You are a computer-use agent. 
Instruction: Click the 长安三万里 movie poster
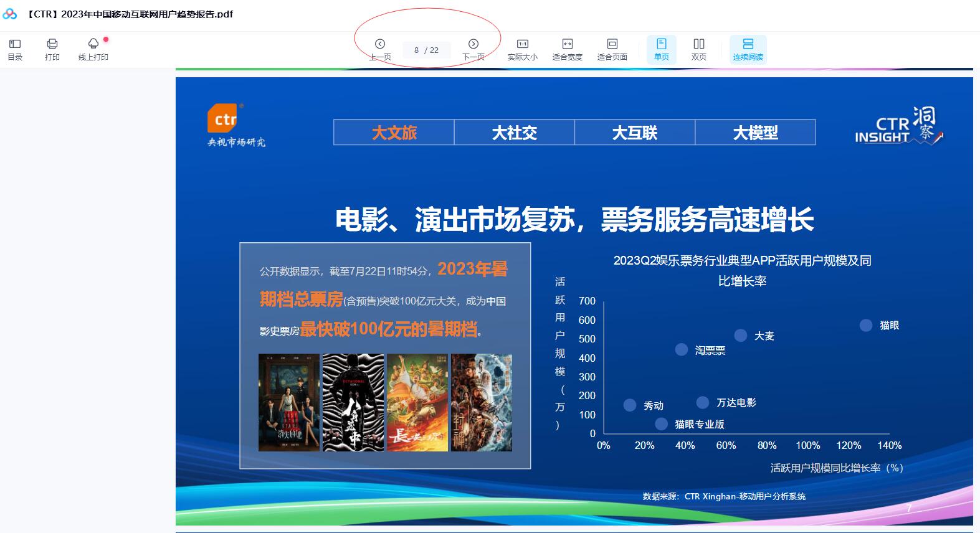click(417, 402)
